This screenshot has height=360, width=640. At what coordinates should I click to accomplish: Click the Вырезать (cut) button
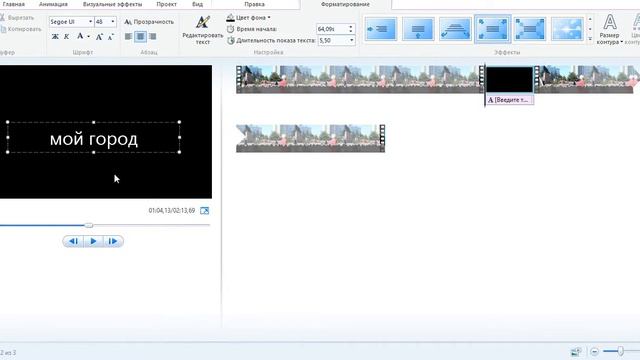17,18
